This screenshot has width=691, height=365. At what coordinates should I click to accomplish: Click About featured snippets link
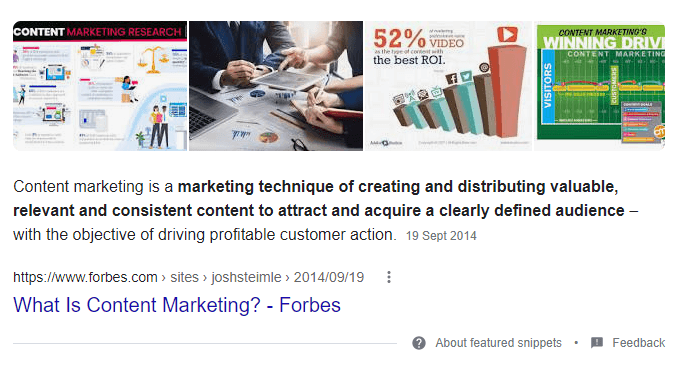click(498, 343)
